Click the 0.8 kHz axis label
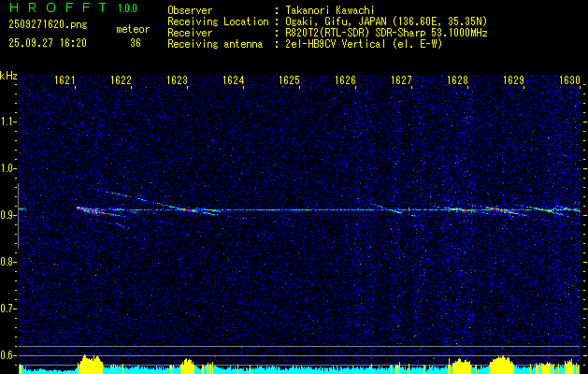Screen dimensions: 588x374 tap(7, 262)
